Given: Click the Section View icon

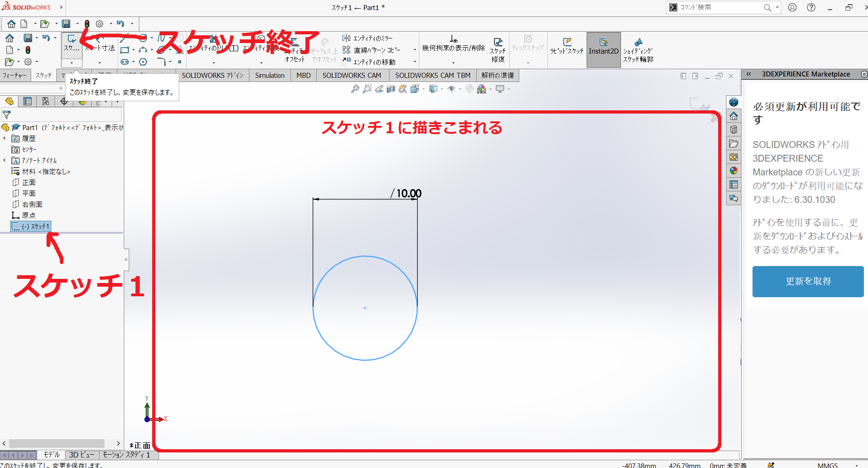Looking at the screenshot, I should coord(390,89).
